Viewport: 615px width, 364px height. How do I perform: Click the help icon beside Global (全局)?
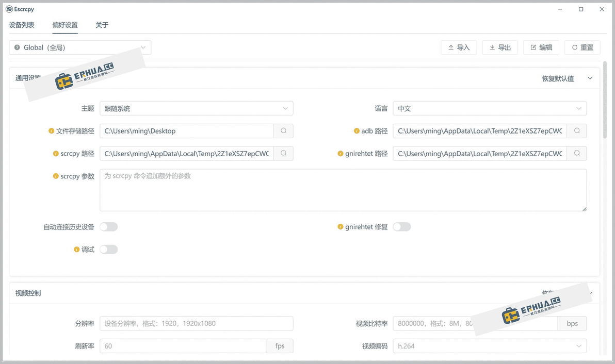coord(17,47)
